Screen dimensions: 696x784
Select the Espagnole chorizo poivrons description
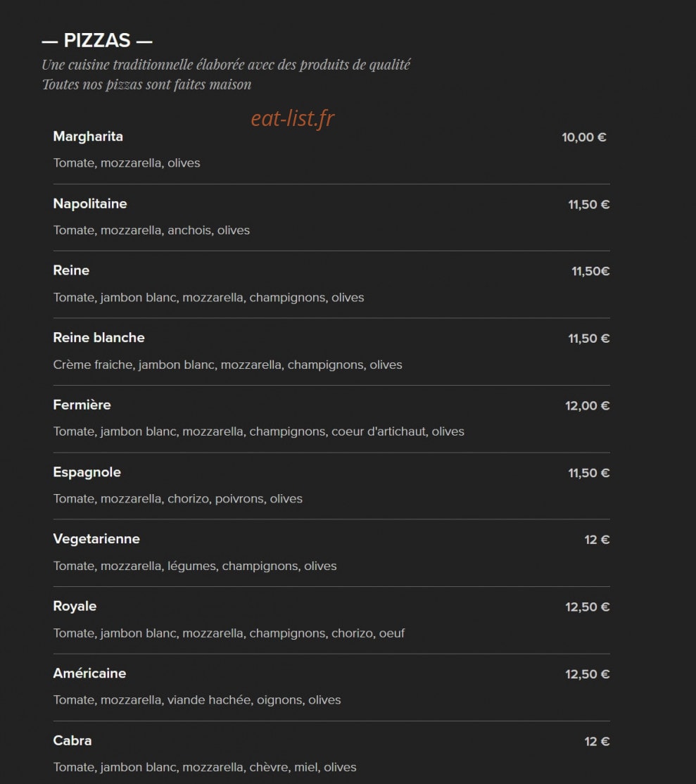click(177, 499)
